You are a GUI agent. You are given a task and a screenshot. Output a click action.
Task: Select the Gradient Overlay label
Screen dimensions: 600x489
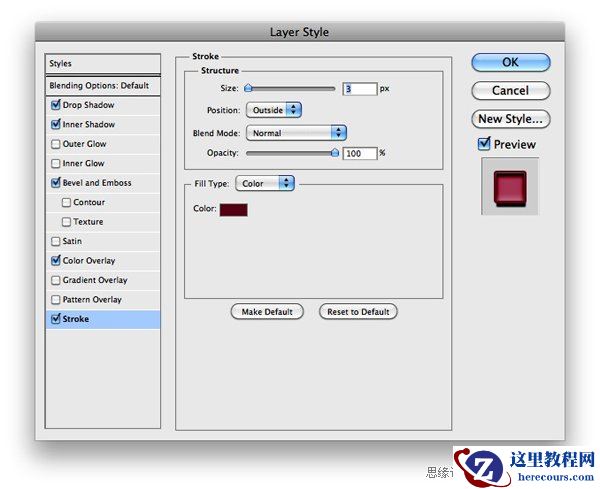pos(95,280)
